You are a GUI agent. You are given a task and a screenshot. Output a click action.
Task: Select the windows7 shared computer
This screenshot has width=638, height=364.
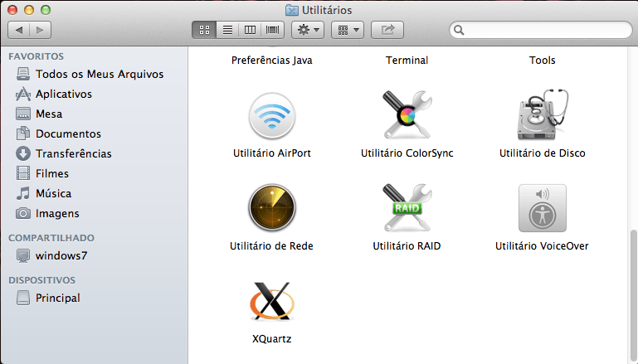tap(61, 255)
